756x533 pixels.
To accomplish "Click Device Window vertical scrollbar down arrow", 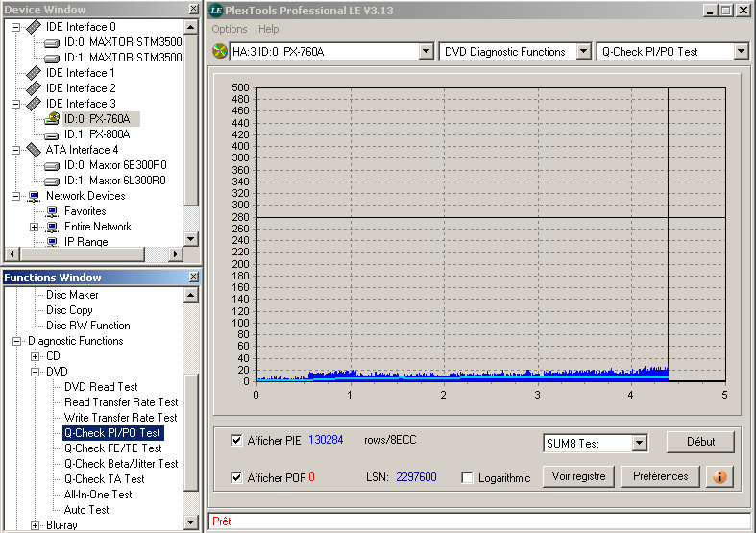I will (x=191, y=239).
